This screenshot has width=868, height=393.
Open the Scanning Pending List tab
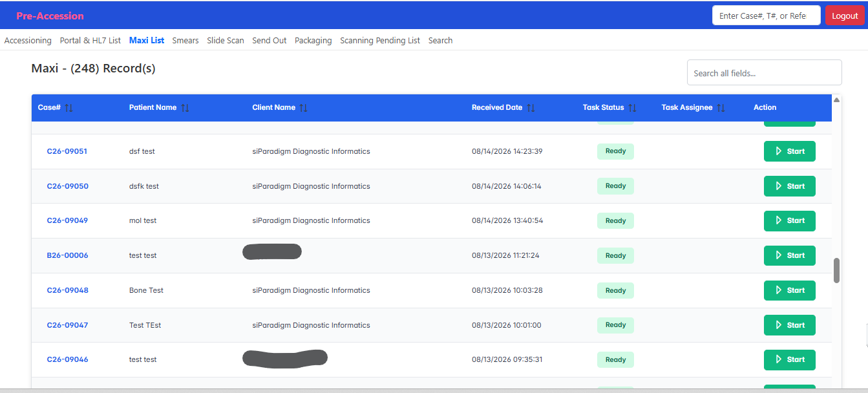(380, 40)
